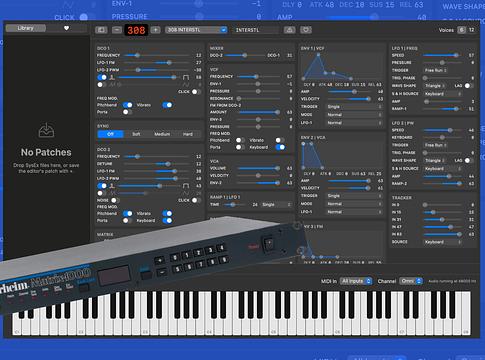Toggle the LFO 2 LAG switch
Screen dimensions: 485x360
469,160
